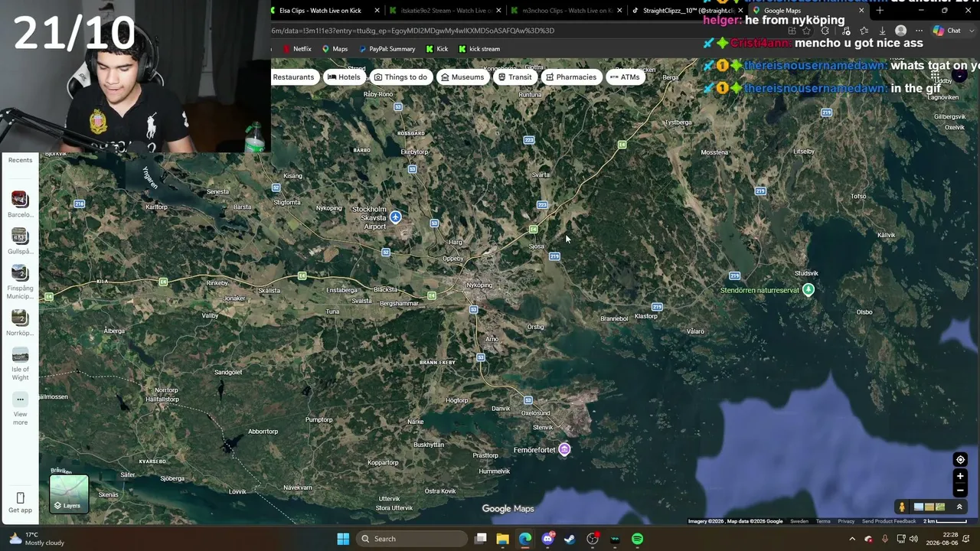The height and width of the screenshot is (551, 980).
Task: Click the microphone tray icon
Action: pos(885,539)
